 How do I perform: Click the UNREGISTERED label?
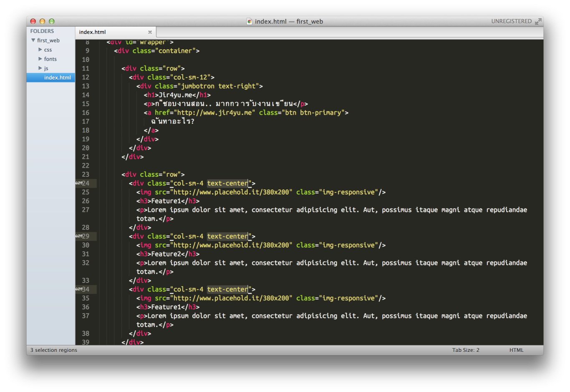(511, 21)
